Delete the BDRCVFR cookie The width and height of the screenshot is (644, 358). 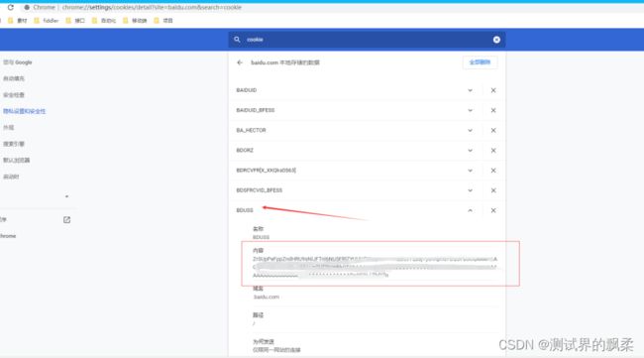point(493,171)
